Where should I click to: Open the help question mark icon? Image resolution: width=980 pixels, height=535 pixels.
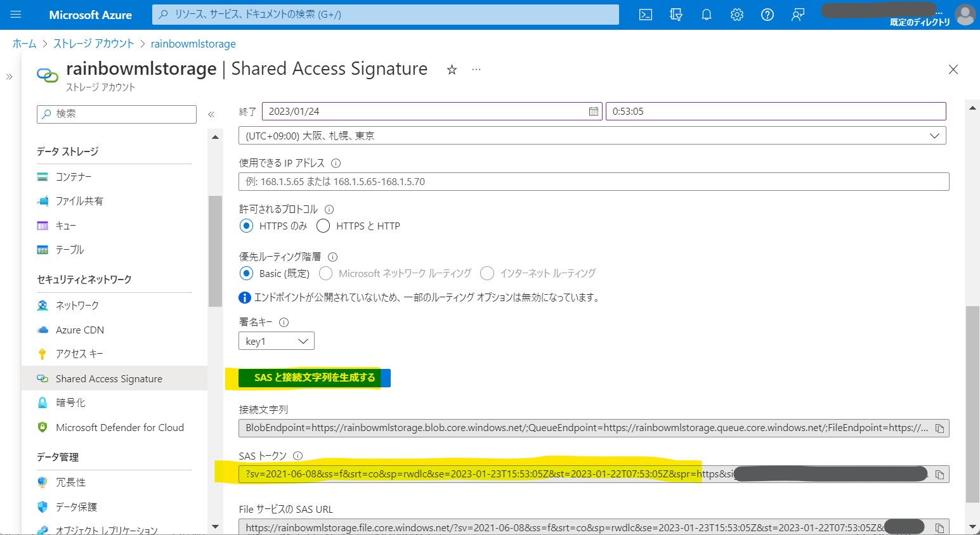coord(768,15)
